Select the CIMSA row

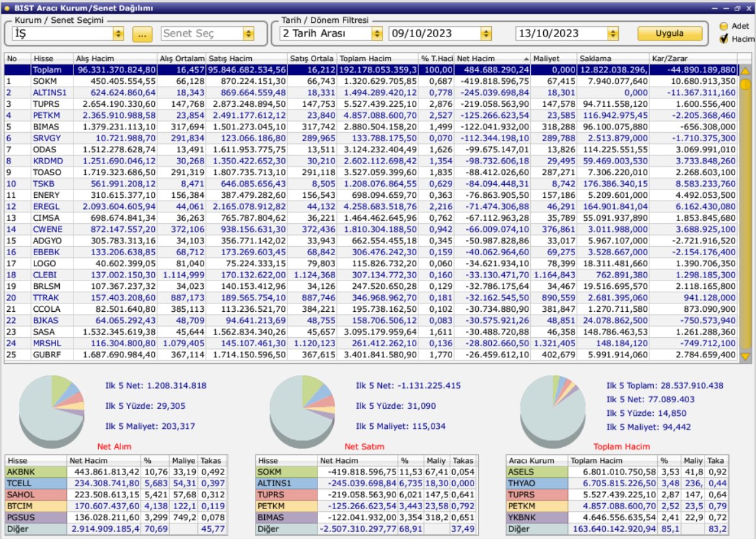[x=371, y=218]
